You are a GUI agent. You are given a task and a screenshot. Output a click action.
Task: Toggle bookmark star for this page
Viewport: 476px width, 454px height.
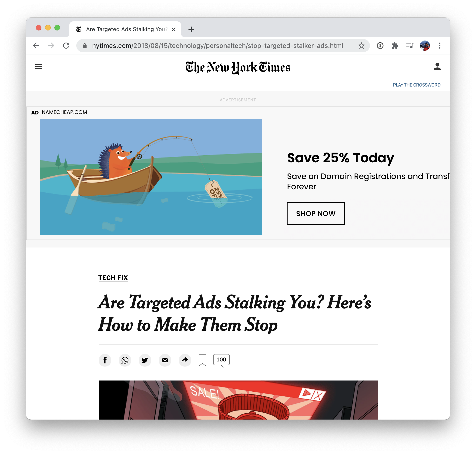pyautogui.click(x=361, y=46)
